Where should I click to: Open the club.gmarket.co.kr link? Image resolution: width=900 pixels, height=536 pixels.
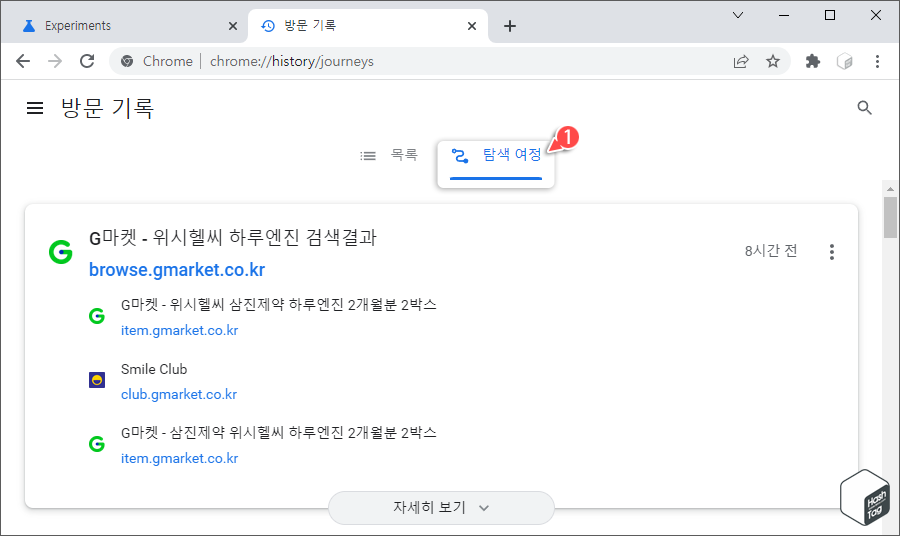click(x=179, y=395)
